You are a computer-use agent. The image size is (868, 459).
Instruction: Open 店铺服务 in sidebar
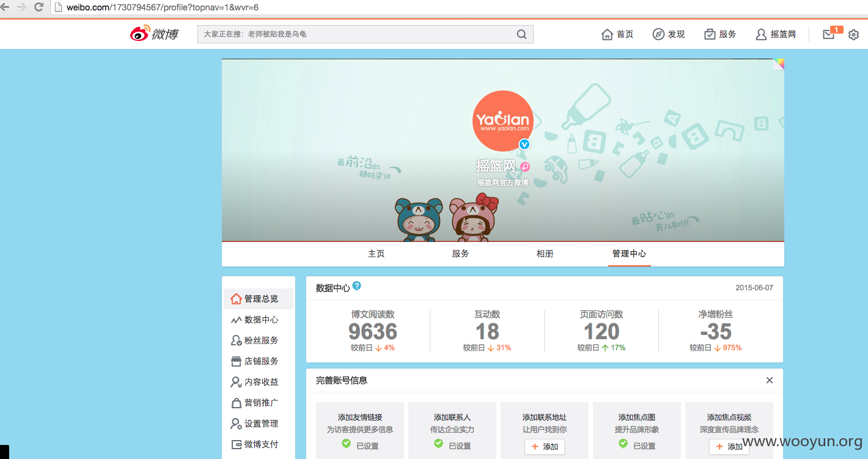pos(259,361)
